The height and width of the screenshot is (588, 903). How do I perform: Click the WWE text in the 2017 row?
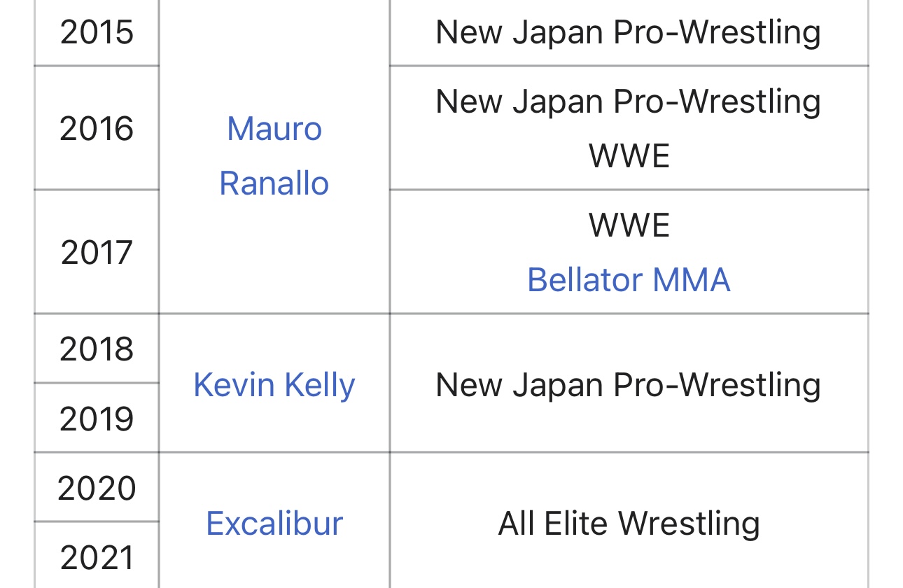pos(629,225)
